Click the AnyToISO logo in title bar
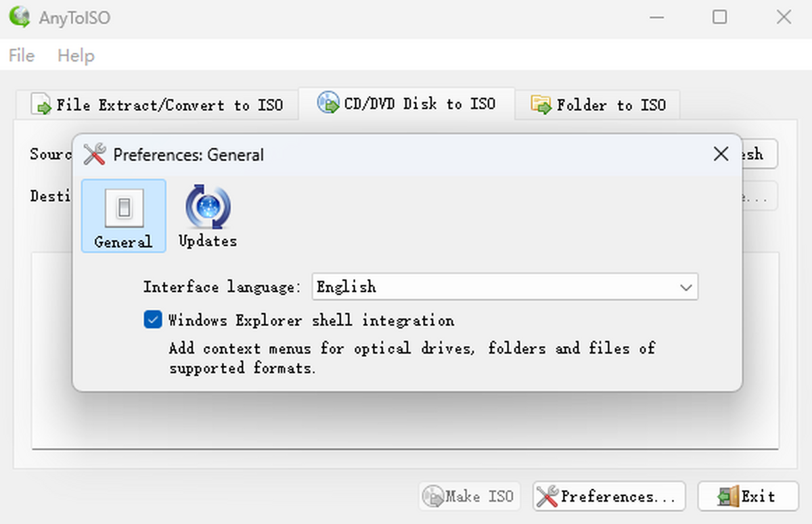Image resolution: width=812 pixels, height=524 pixels. coord(20,18)
